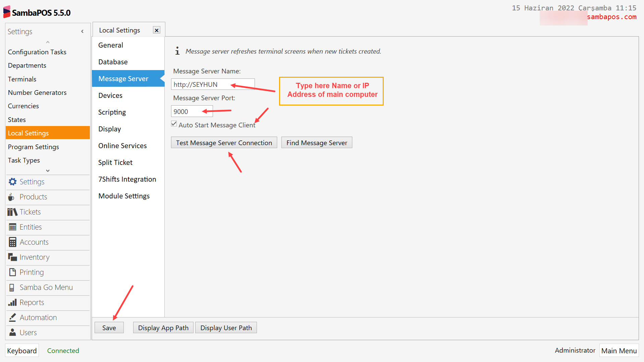Image resolution: width=644 pixels, height=362 pixels.
Task: Click the Printing document icon
Action: point(12,272)
